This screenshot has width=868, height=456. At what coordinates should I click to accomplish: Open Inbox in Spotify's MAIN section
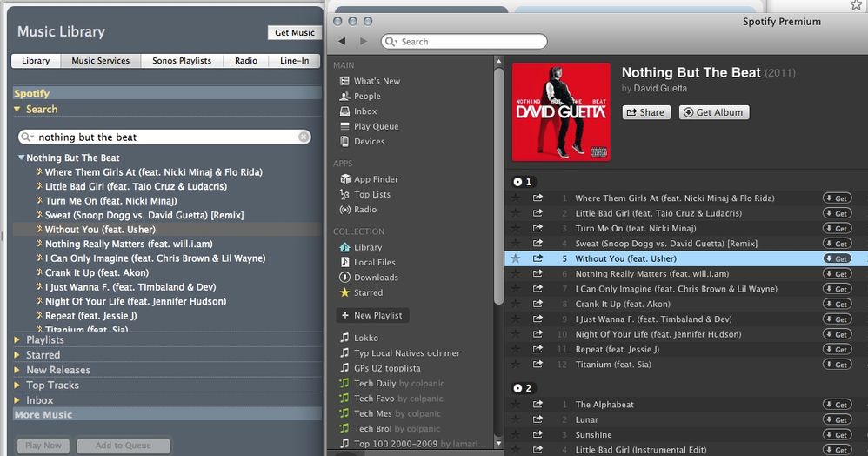tap(358, 111)
